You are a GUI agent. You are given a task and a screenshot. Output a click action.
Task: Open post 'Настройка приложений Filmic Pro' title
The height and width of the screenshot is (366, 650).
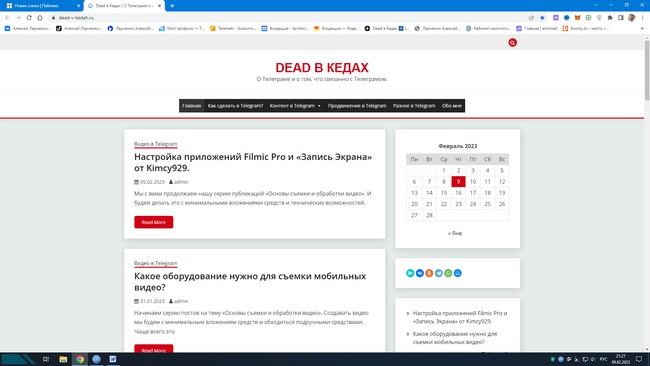(x=253, y=162)
